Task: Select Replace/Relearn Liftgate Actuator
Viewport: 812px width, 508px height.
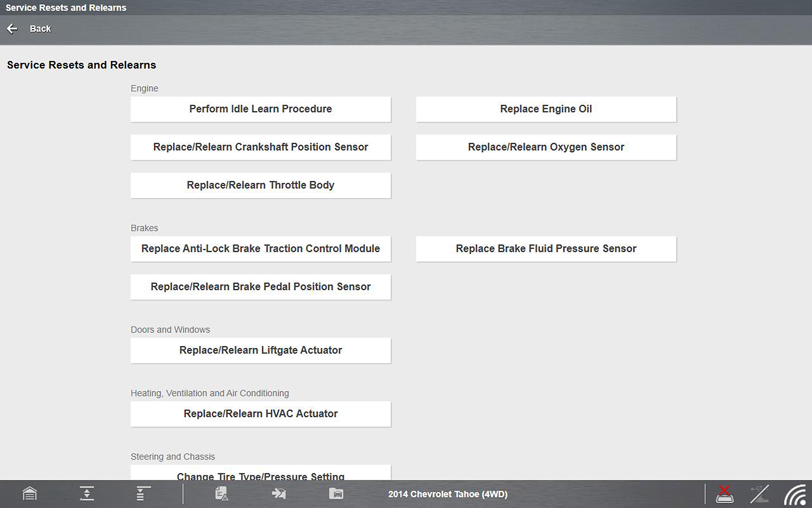Action: [260, 351]
